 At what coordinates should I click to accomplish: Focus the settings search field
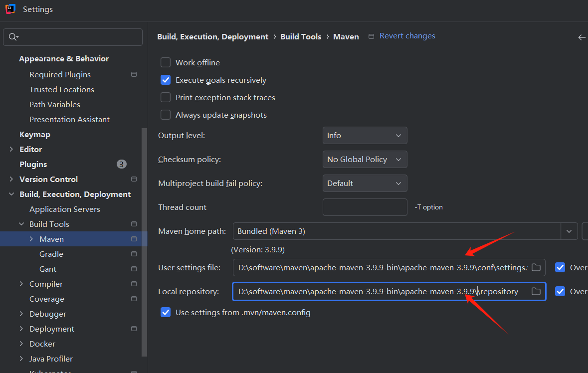pyautogui.click(x=73, y=37)
